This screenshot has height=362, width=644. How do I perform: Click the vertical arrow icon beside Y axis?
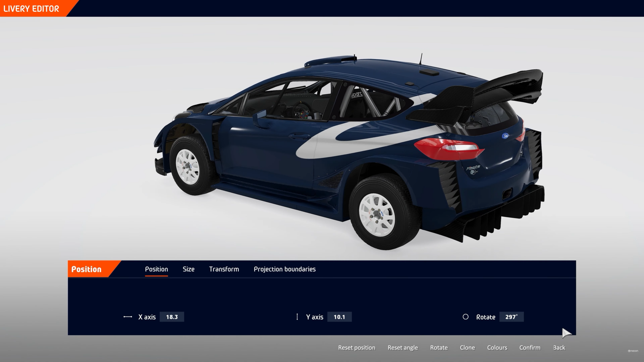[x=297, y=317]
